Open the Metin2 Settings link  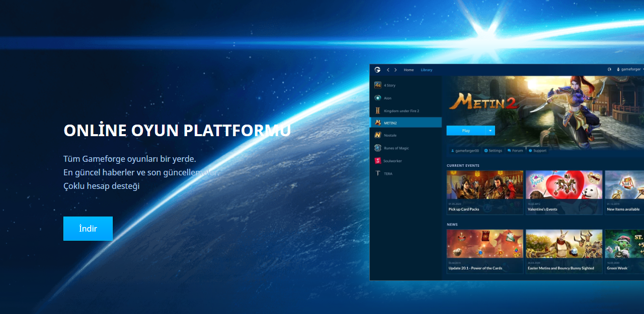[x=493, y=151]
